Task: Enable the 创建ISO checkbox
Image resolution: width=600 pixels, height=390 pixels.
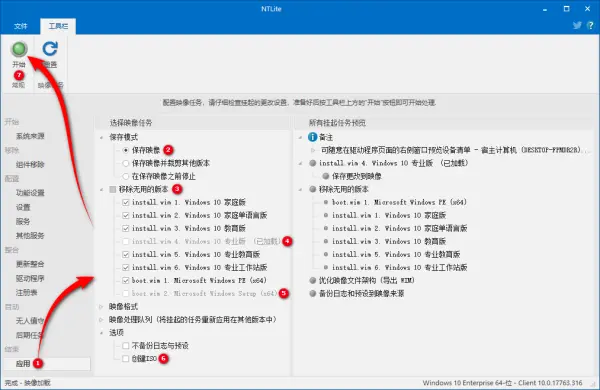Action: coord(126,359)
